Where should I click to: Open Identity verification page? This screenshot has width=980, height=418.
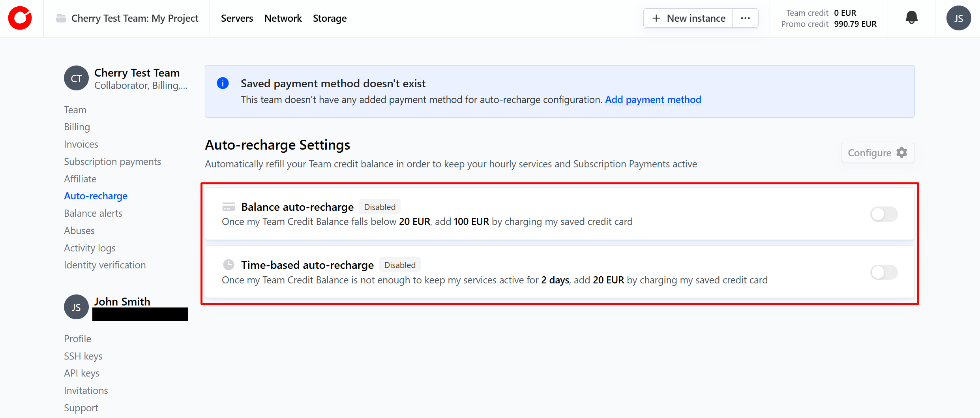click(105, 265)
